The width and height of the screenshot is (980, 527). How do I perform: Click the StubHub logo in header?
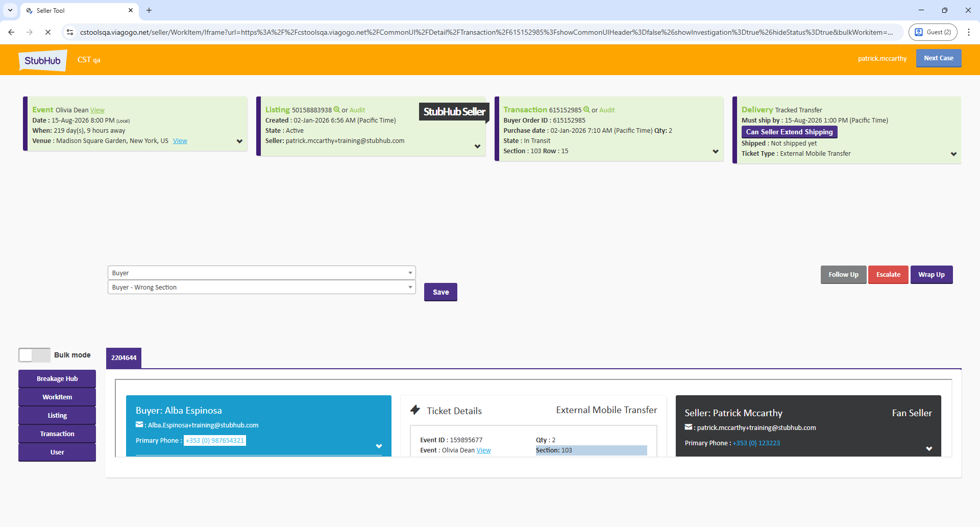(x=43, y=60)
